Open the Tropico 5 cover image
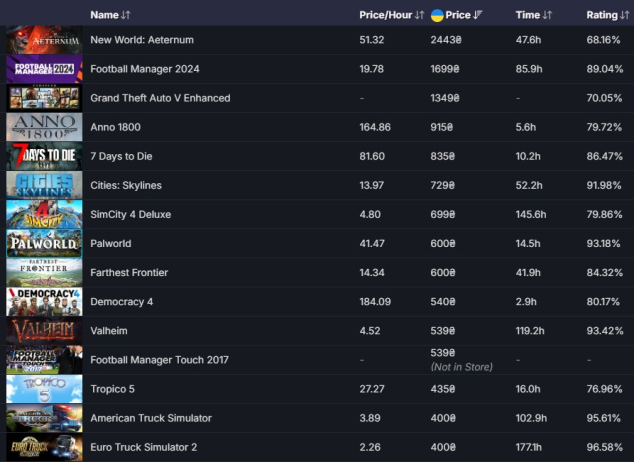The width and height of the screenshot is (634, 462). tap(44, 389)
